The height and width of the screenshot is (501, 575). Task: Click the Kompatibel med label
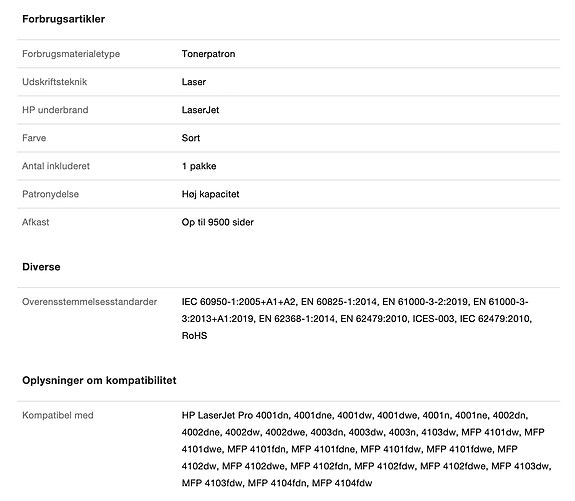click(58, 415)
